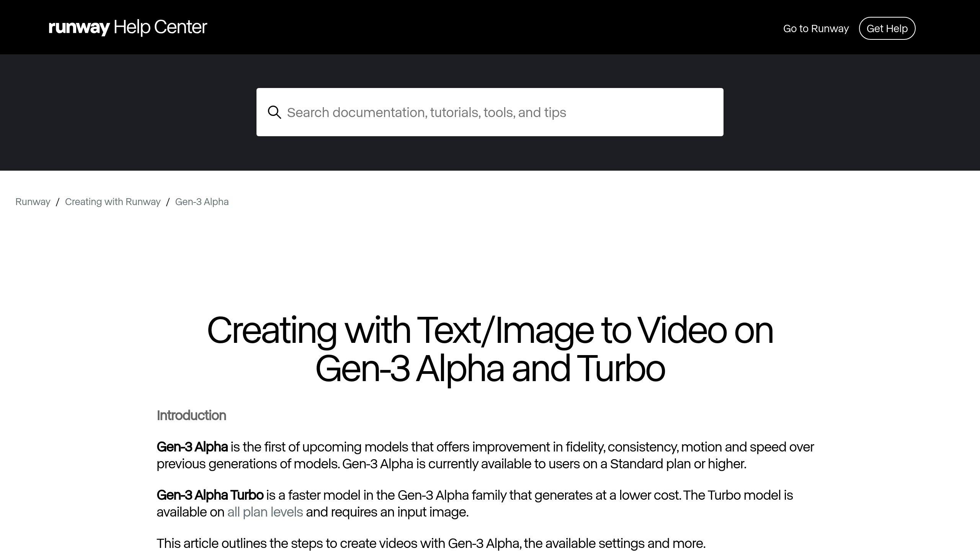
Task: Open Creating with Runway breadcrumb
Action: 113,202
